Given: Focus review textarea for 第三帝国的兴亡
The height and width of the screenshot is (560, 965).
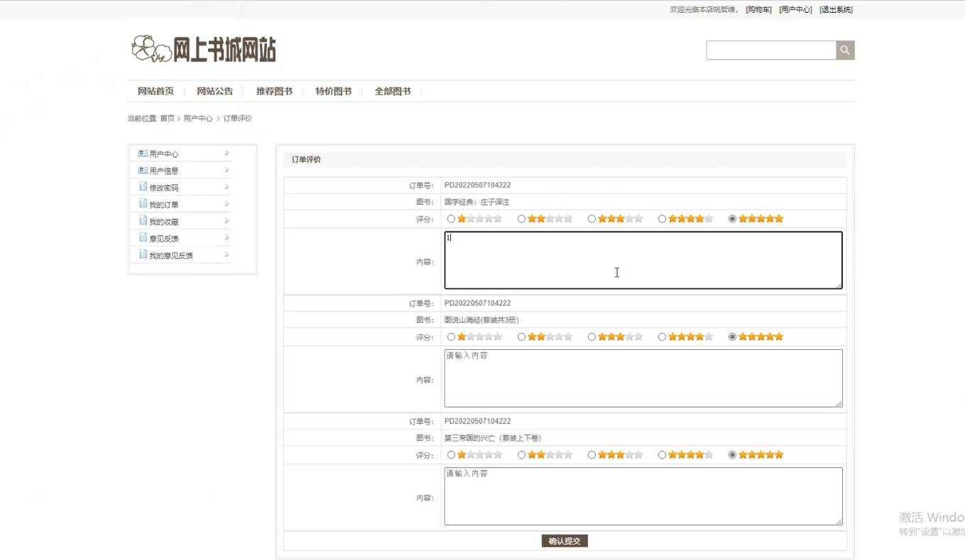Looking at the screenshot, I should coord(643,495).
